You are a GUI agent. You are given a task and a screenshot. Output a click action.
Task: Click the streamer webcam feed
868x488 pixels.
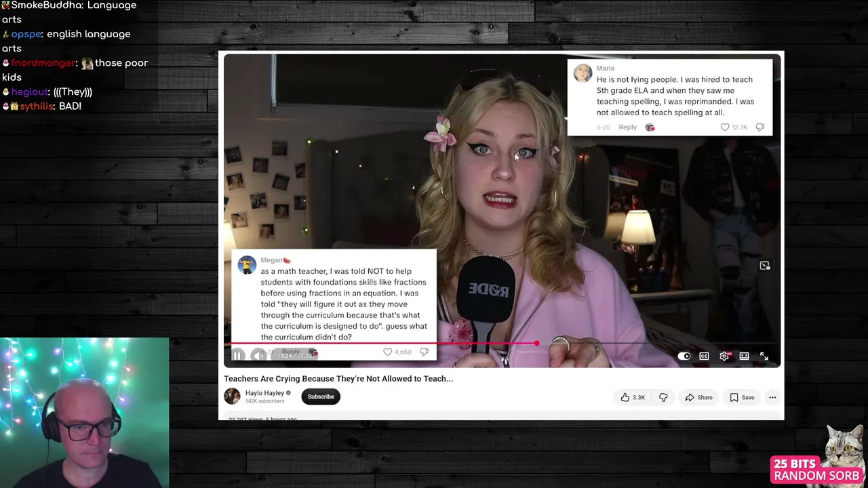click(x=84, y=412)
